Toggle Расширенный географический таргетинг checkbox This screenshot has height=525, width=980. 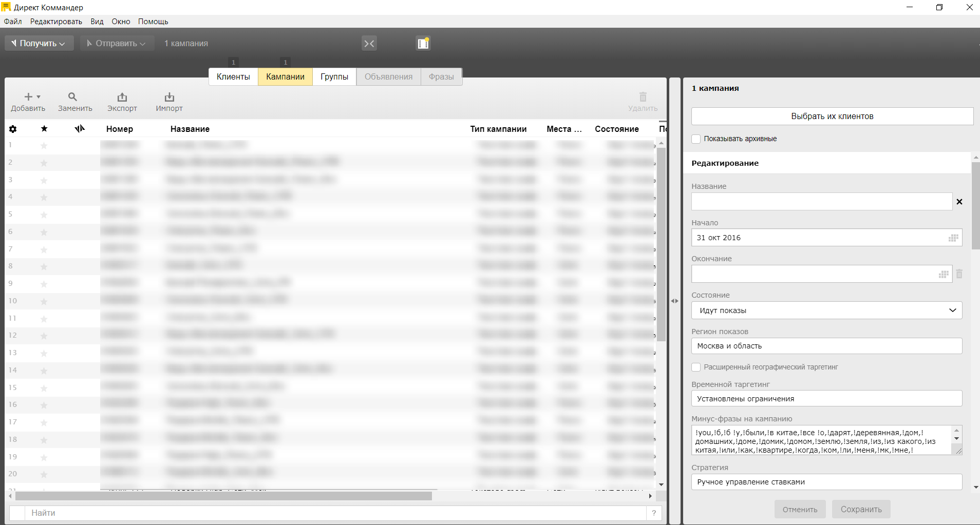pos(696,367)
